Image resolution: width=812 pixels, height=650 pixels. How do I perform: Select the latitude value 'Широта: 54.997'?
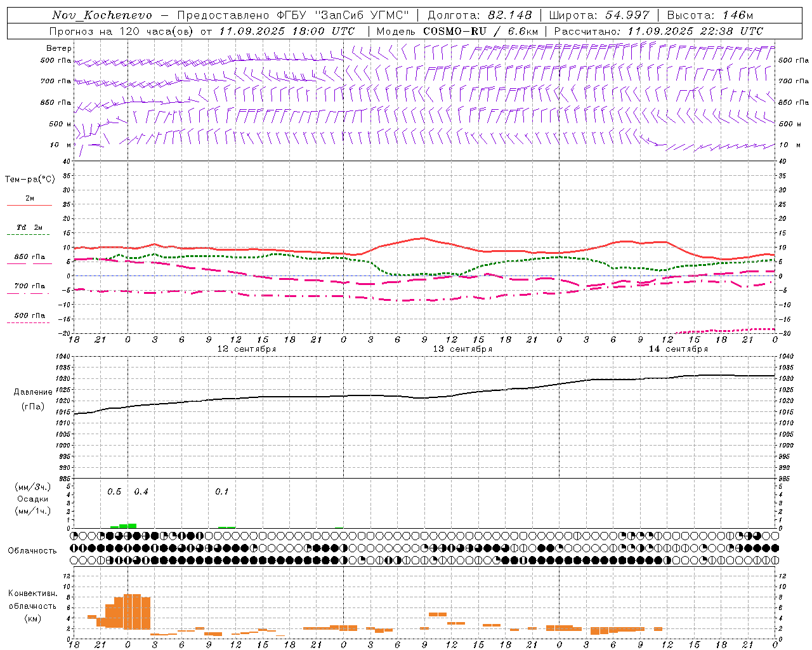[599, 15]
